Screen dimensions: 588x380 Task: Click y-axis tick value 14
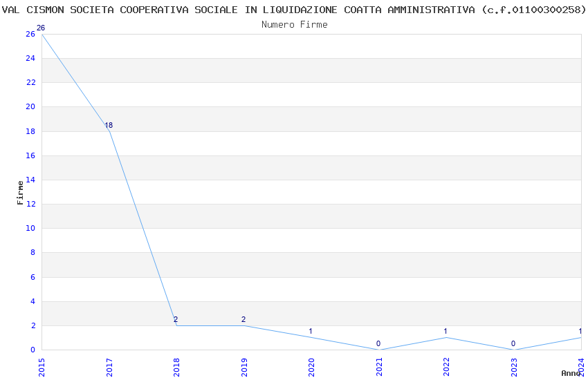click(30, 180)
